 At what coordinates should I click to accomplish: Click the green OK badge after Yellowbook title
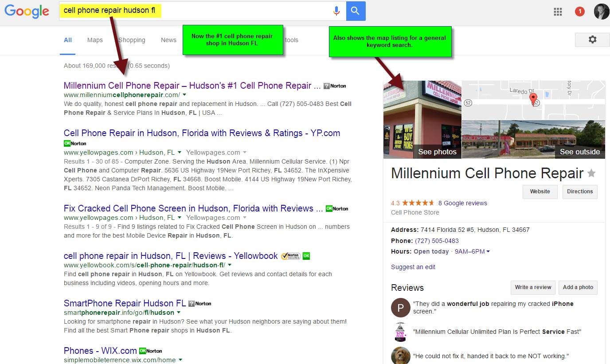[x=306, y=256]
